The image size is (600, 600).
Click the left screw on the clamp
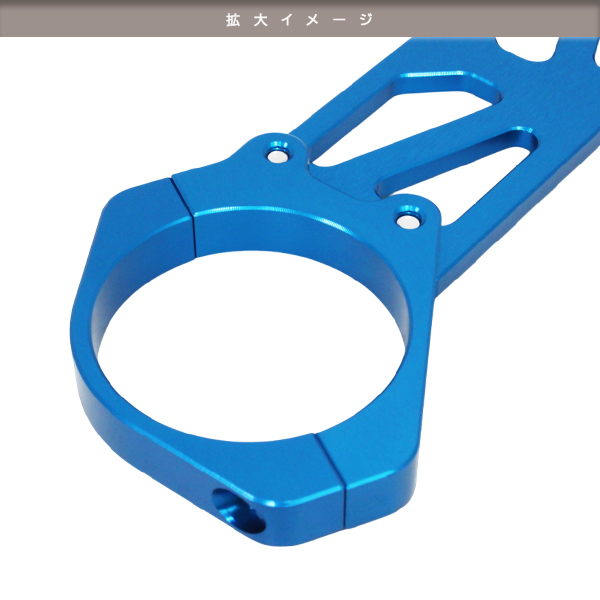[277, 155]
